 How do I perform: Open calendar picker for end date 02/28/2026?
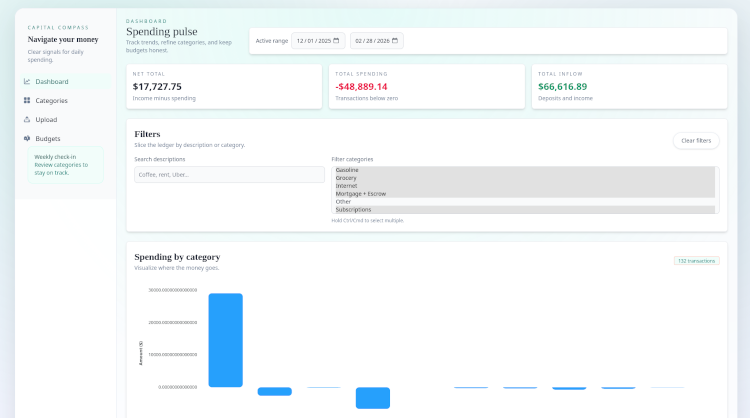395,41
